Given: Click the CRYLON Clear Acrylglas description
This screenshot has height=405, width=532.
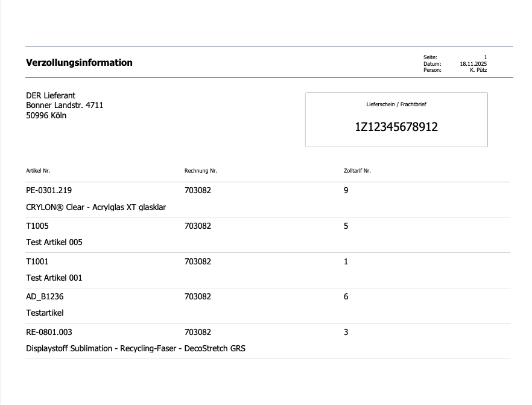Looking at the screenshot, I should [x=96, y=207].
